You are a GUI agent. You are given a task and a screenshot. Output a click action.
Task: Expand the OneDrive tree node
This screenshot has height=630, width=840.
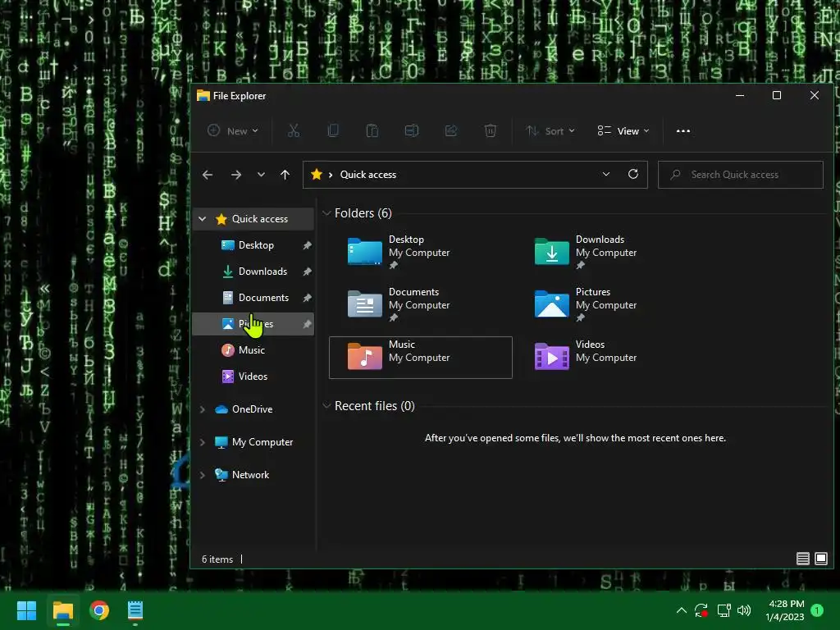tap(202, 409)
